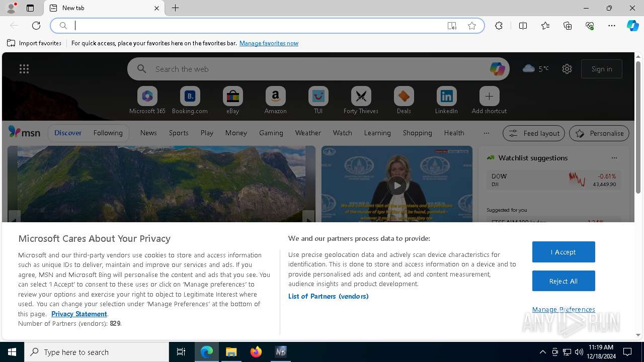Open File Explorer from taskbar
The height and width of the screenshot is (362, 644).
click(x=231, y=352)
